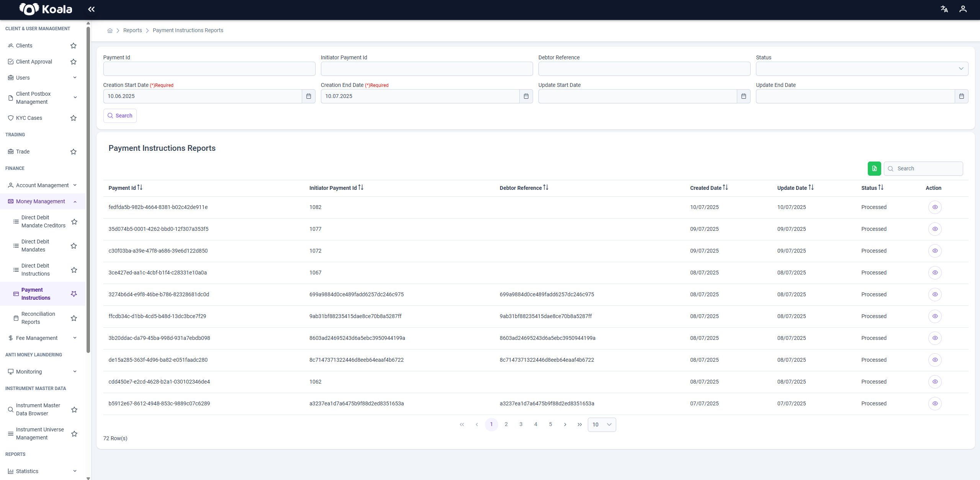
Task: Toggle favorite star for KYC Cases
Action: (74, 118)
